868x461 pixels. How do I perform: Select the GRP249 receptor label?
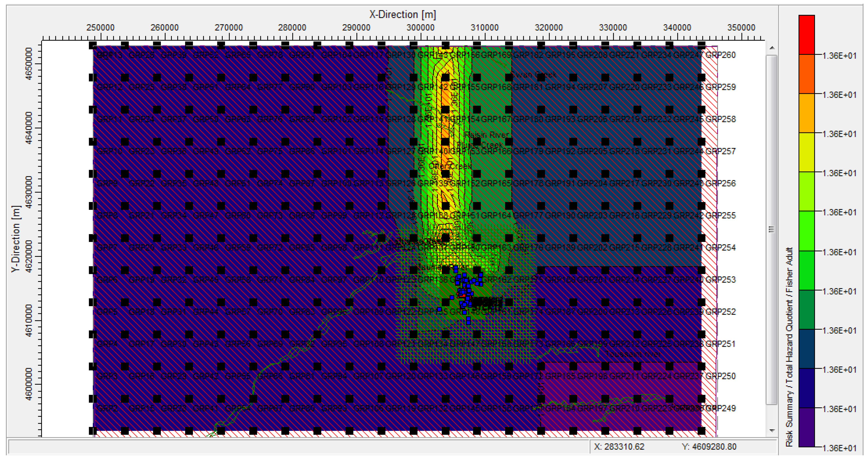pyautogui.click(x=721, y=408)
